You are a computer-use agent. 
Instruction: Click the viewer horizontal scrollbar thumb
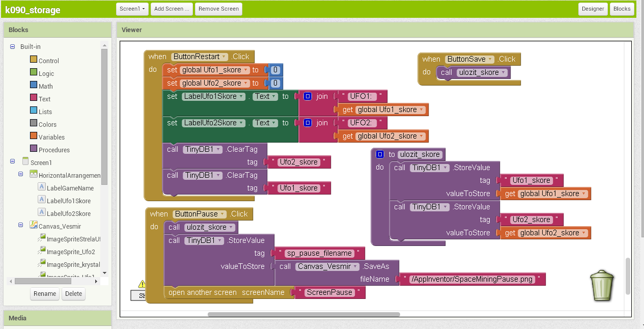[303, 314]
